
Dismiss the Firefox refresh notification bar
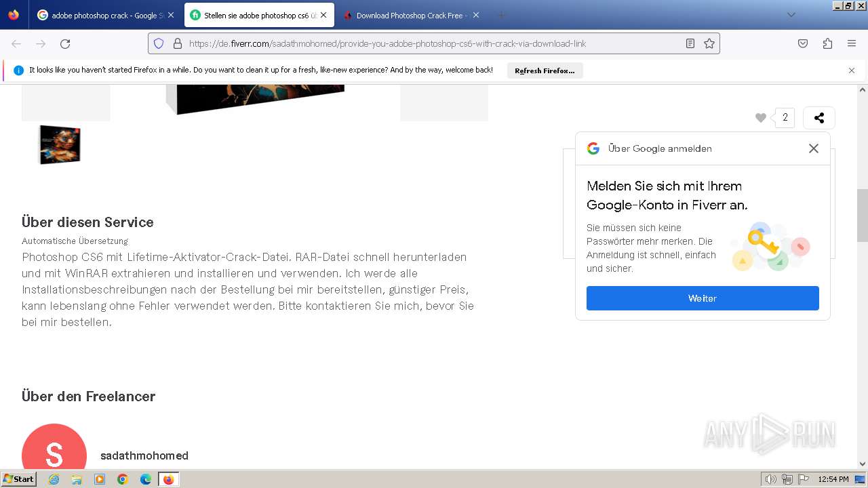click(x=852, y=70)
